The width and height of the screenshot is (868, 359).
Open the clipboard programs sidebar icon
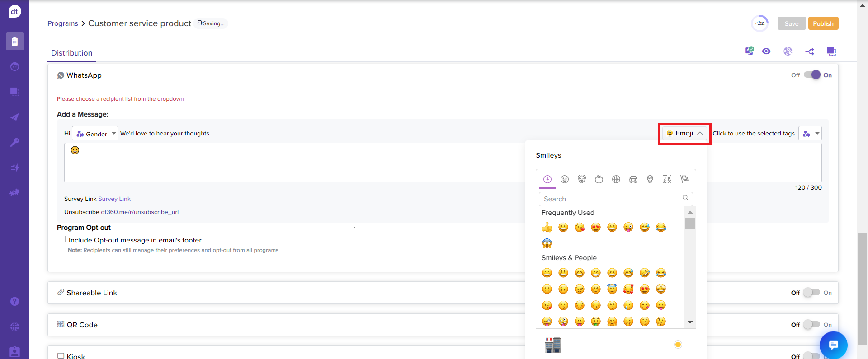coord(14,41)
